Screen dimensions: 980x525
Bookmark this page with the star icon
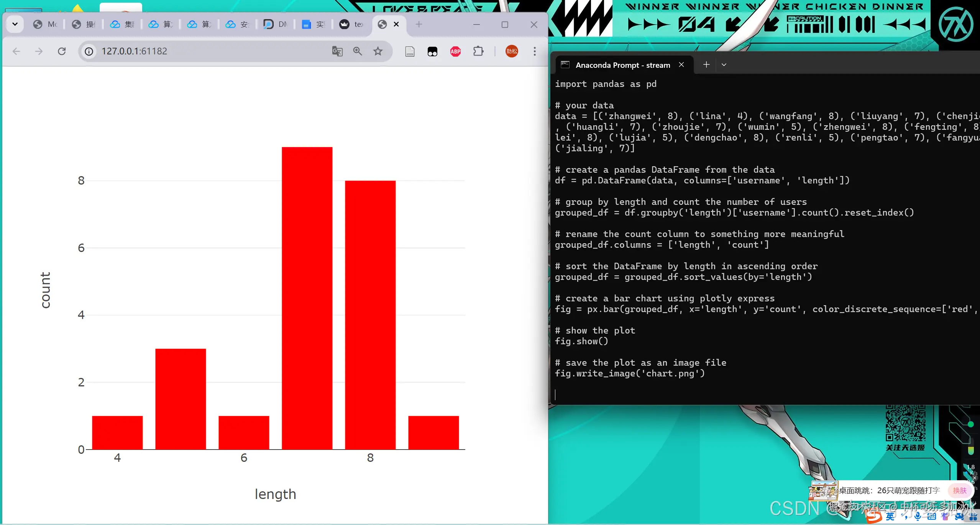pyautogui.click(x=378, y=51)
